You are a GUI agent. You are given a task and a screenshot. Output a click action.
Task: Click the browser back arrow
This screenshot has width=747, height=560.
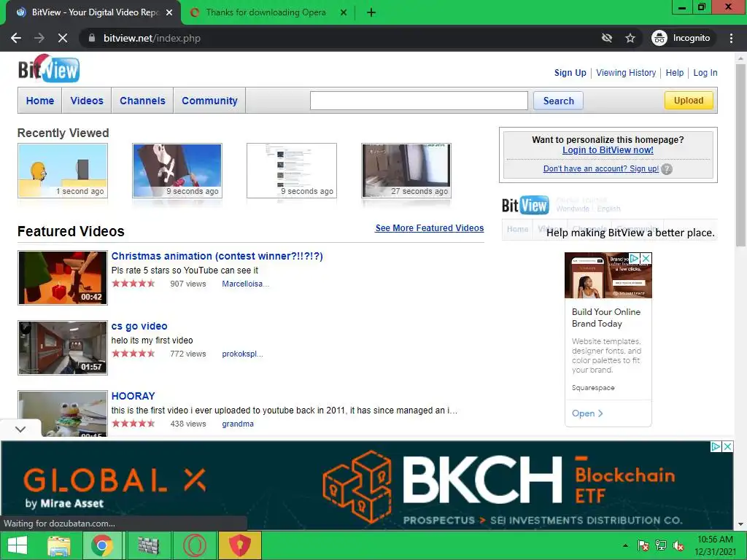tap(16, 38)
